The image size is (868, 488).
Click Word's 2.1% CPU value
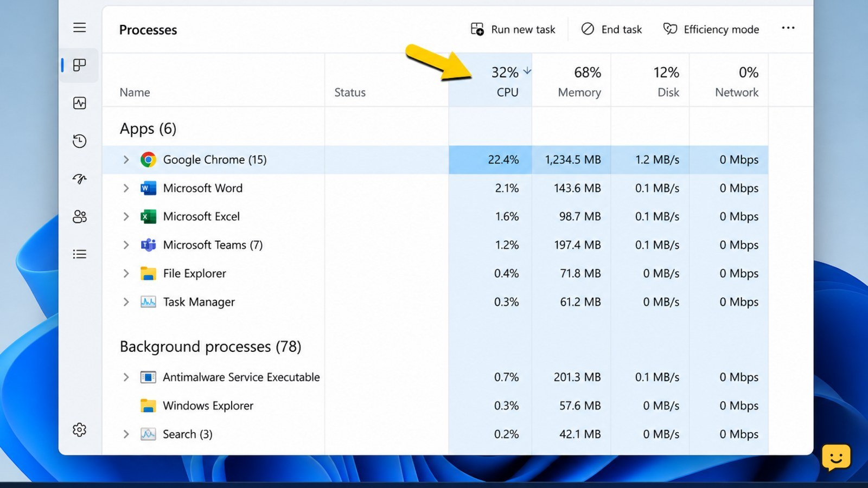507,188
